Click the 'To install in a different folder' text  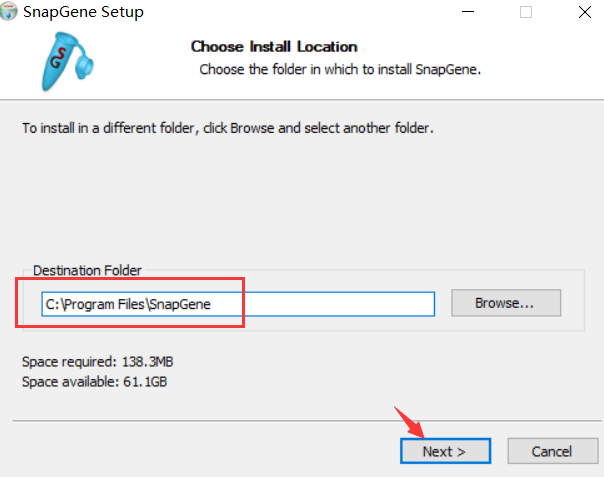coord(228,129)
